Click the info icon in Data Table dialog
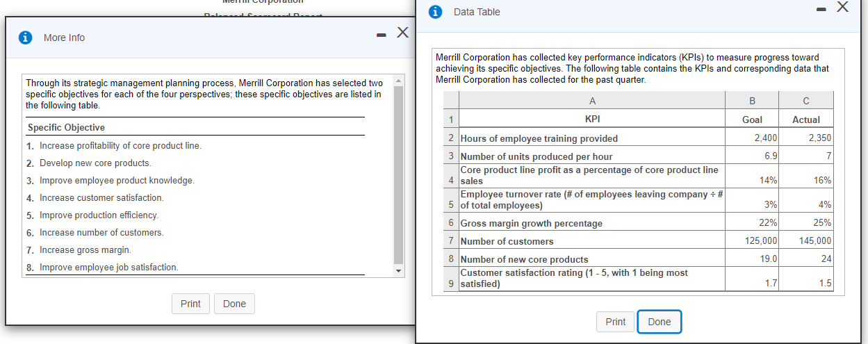The height and width of the screenshot is (344, 868). tap(436, 12)
